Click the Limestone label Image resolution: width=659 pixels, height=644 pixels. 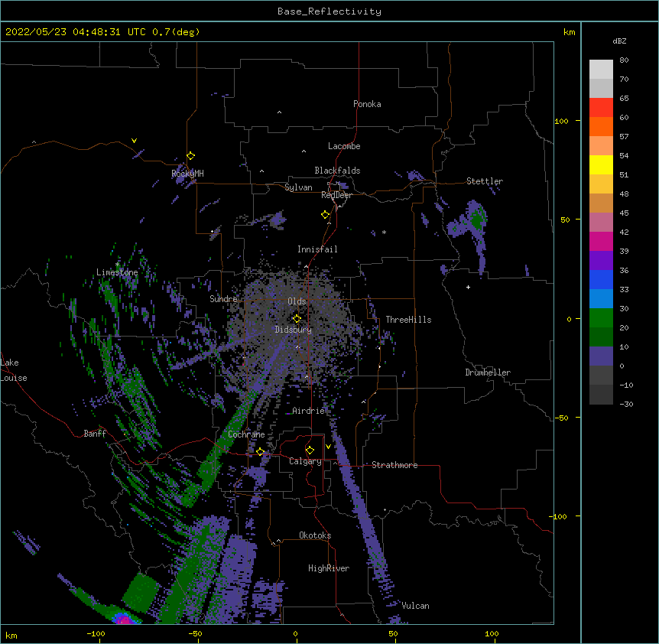[117, 272]
